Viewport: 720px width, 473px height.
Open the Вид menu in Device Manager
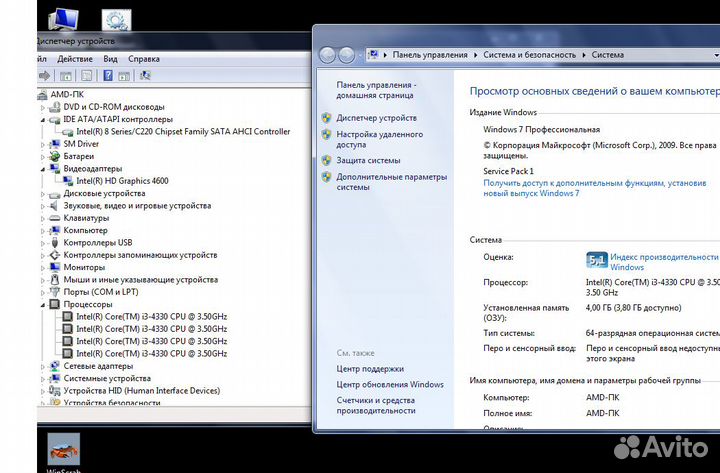(110, 59)
